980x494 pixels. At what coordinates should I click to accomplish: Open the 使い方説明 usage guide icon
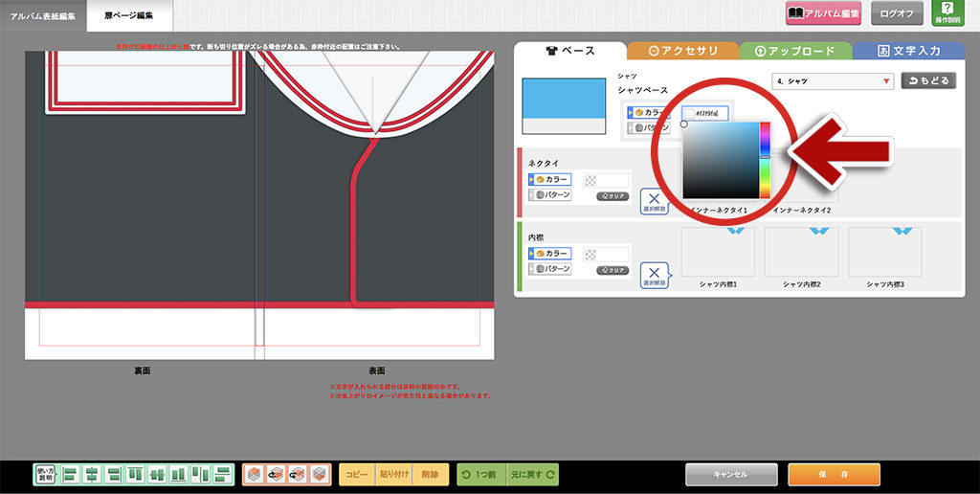[45, 475]
